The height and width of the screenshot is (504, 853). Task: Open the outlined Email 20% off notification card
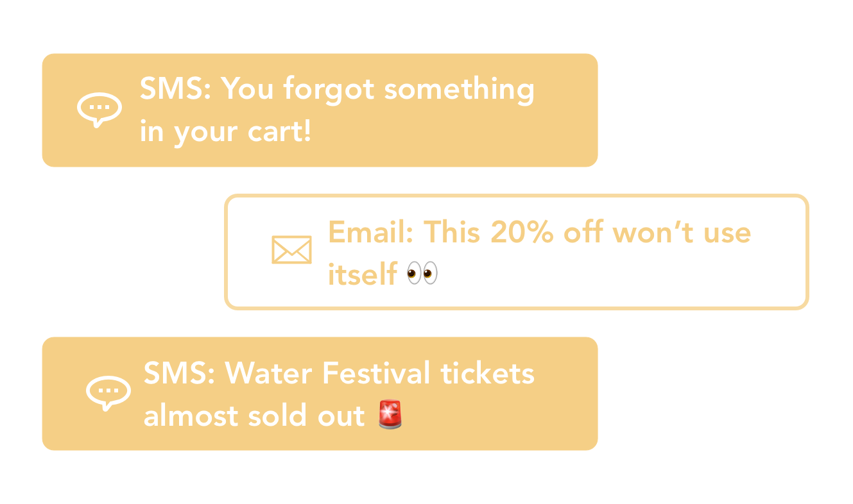pos(517,252)
